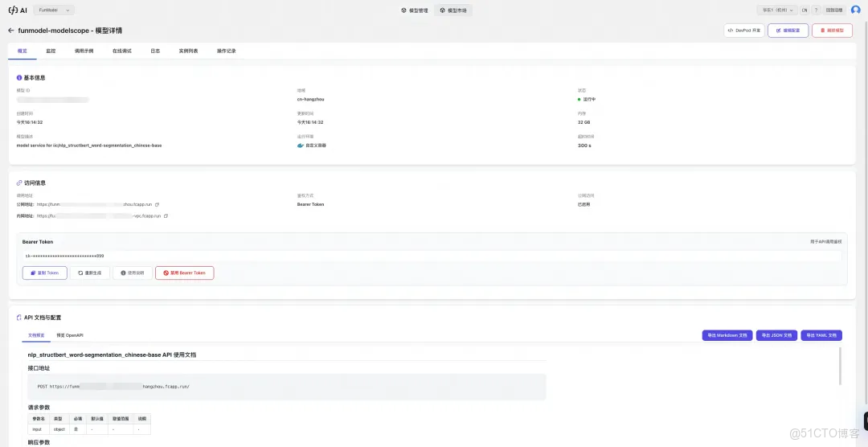The width and height of the screenshot is (868, 447).
Task: Click the red 禁用 Bearer Token button
Action: (x=184, y=273)
